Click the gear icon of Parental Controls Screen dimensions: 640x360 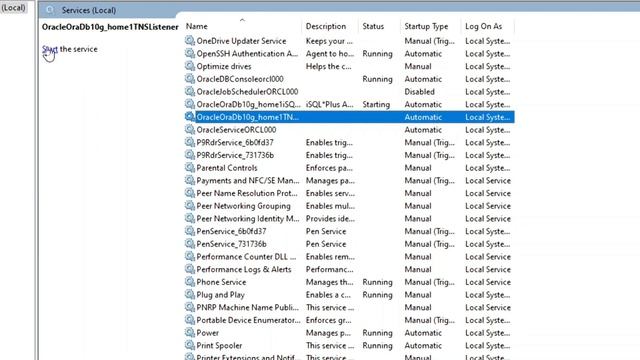[189, 167]
